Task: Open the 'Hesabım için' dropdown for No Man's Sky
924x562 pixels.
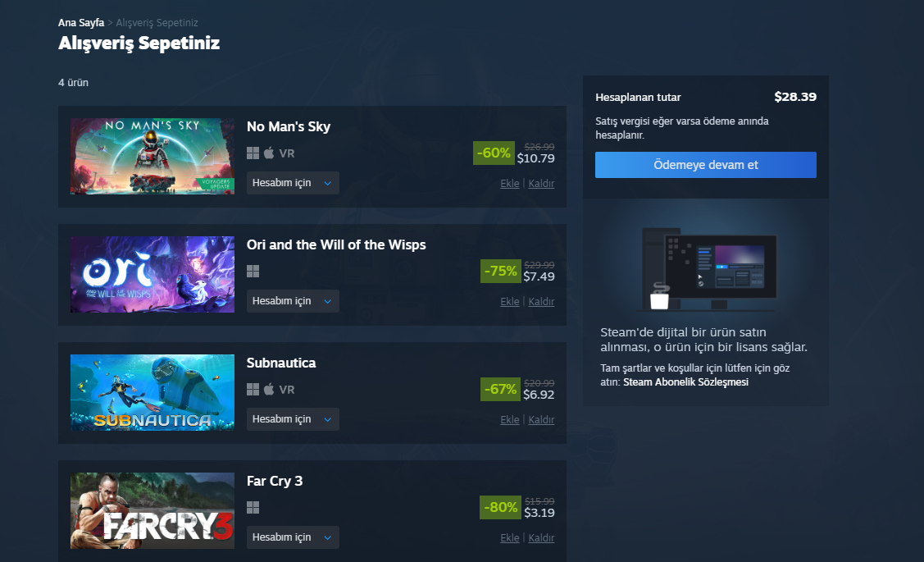Action: [293, 183]
